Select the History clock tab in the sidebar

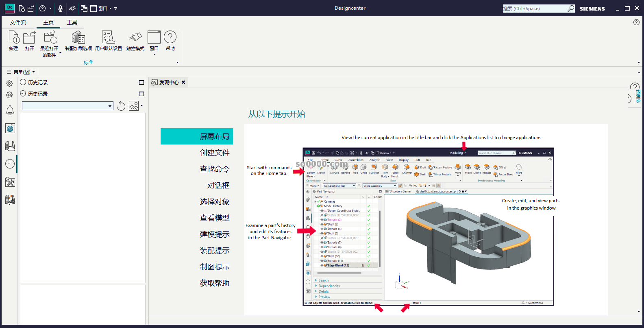tap(10, 164)
